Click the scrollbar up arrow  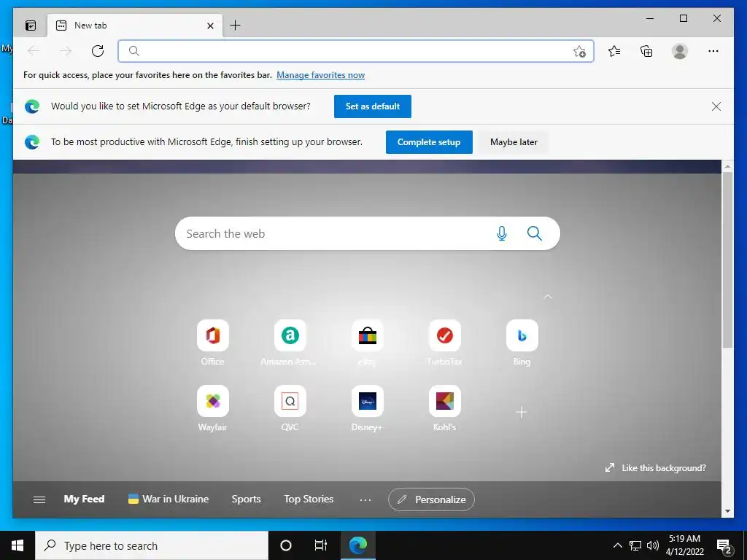point(727,166)
